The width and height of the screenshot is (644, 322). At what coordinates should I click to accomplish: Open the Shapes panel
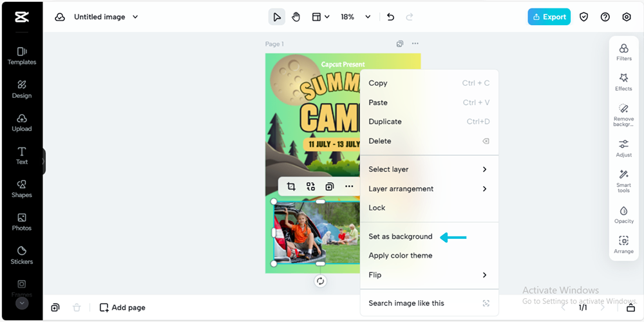coord(22,189)
